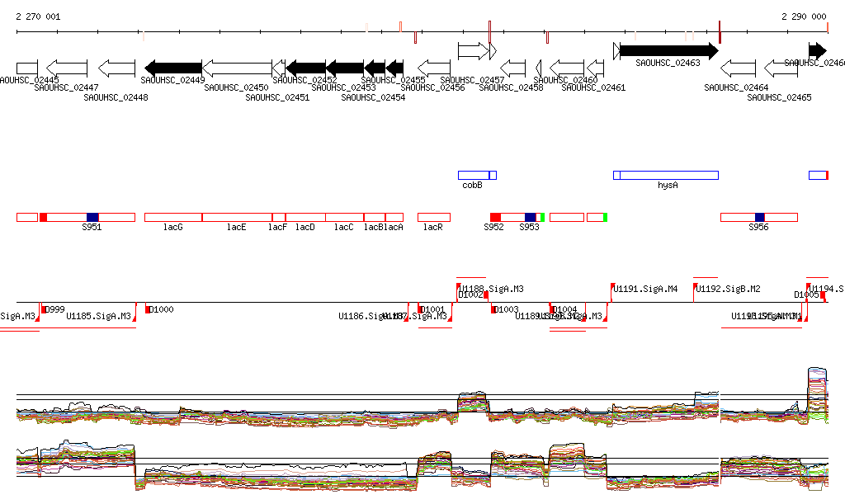
Task: Click the U1188.SigA.M3 promoter label
Action: (x=492, y=290)
